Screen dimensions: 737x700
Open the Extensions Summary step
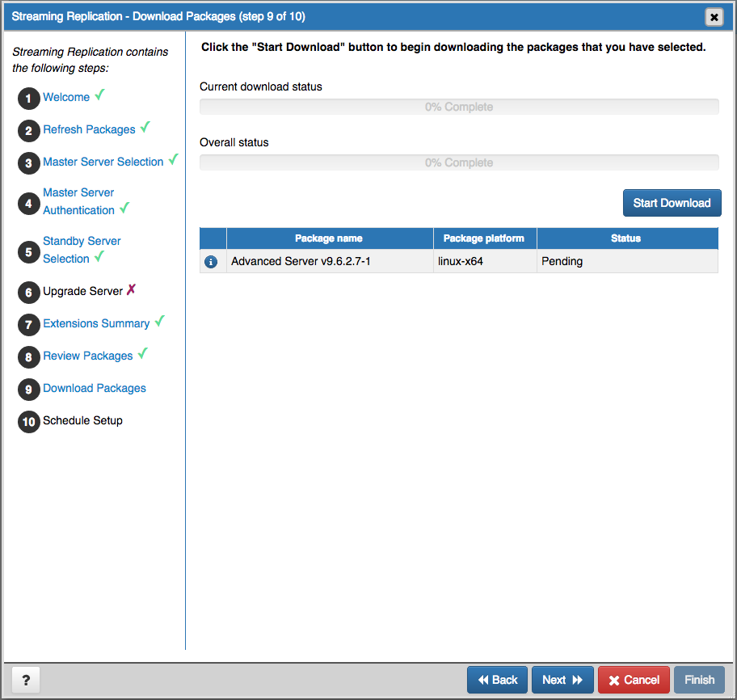coord(96,324)
